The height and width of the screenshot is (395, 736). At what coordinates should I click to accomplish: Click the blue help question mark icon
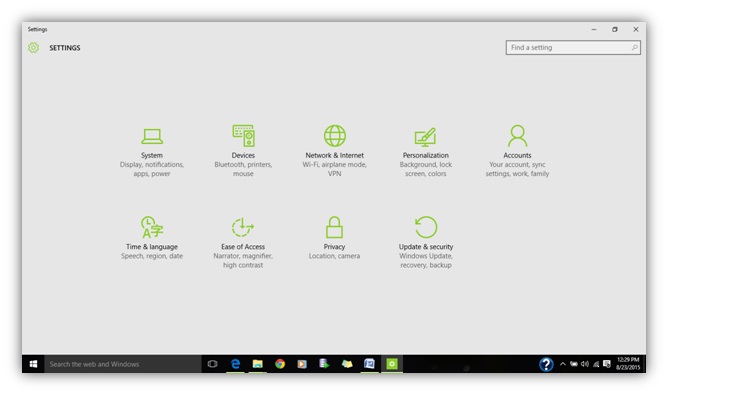click(x=546, y=364)
